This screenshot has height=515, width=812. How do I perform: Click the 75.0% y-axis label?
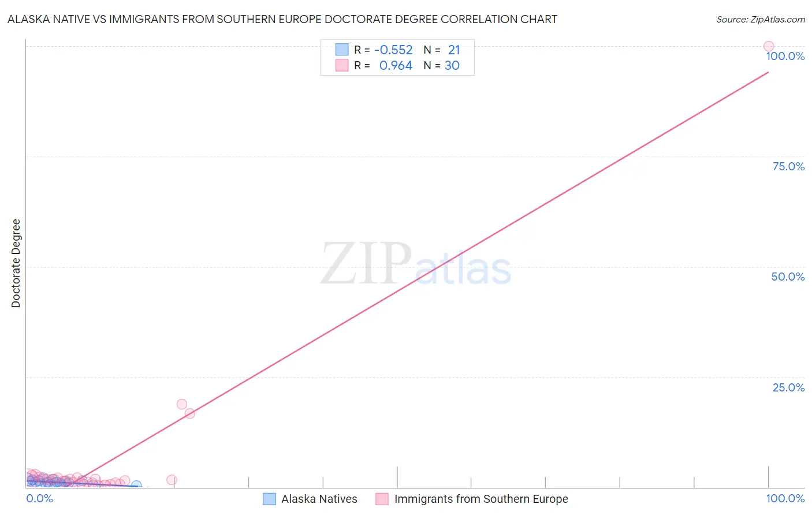[788, 166]
